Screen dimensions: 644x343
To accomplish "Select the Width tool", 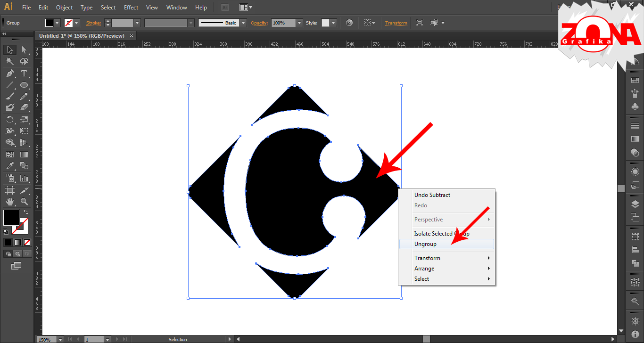I will tap(9, 131).
